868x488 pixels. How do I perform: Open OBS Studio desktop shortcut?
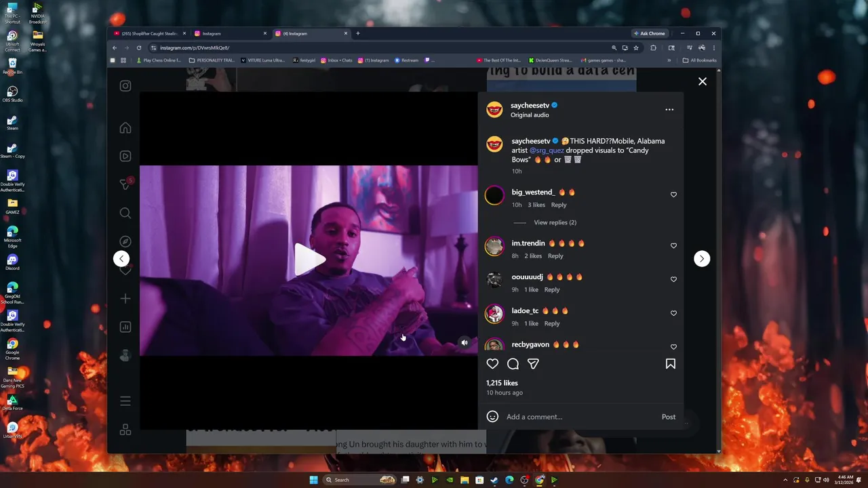12,94
